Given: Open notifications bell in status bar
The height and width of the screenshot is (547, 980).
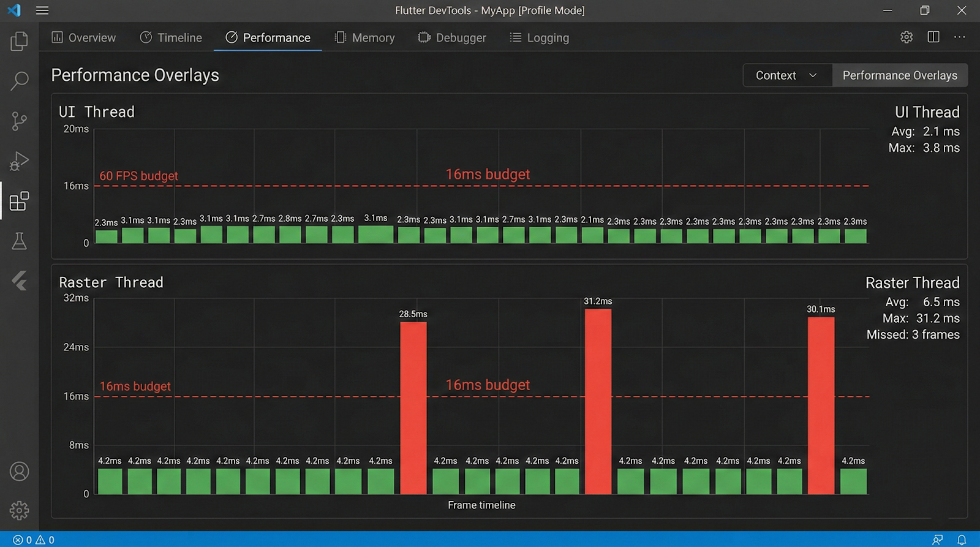Looking at the screenshot, I should click(x=962, y=540).
